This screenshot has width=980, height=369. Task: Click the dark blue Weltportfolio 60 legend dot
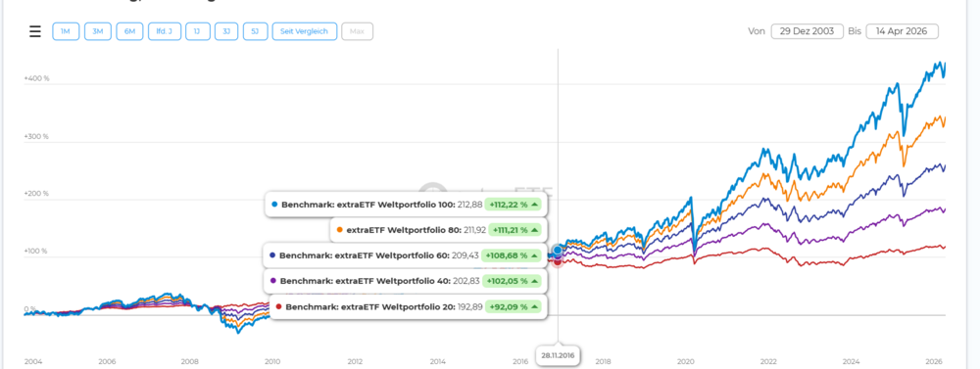tap(272, 255)
